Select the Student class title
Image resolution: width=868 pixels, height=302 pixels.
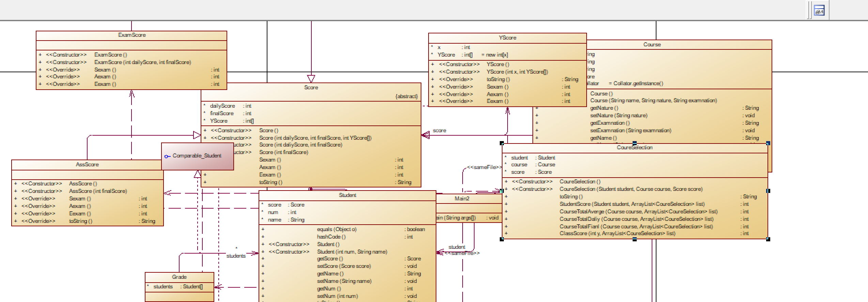pyautogui.click(x=347, y=195)
